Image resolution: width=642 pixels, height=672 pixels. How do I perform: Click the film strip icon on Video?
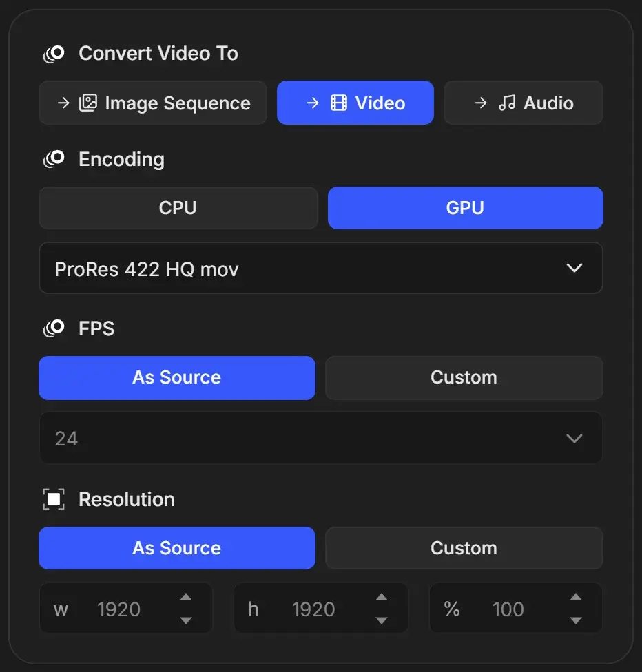click(339, 103)
